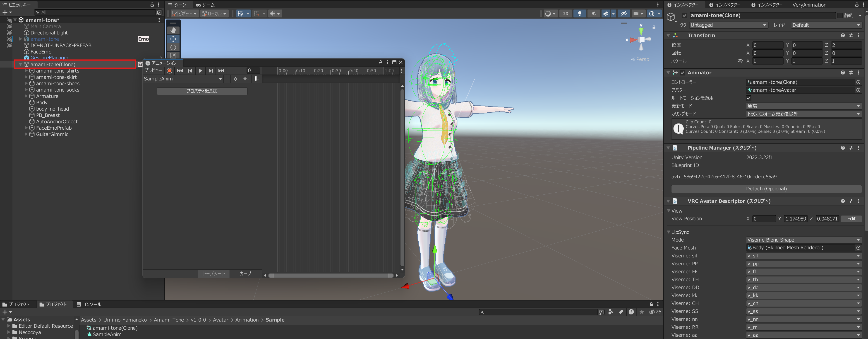Open the VeryAnimation tab
868x339 pixels.
pos(809,5)
